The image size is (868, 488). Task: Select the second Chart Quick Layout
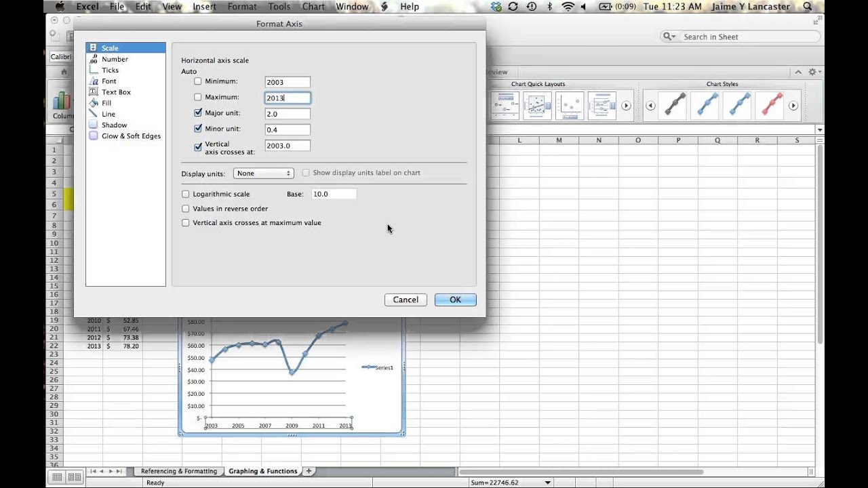click(537, 106)
